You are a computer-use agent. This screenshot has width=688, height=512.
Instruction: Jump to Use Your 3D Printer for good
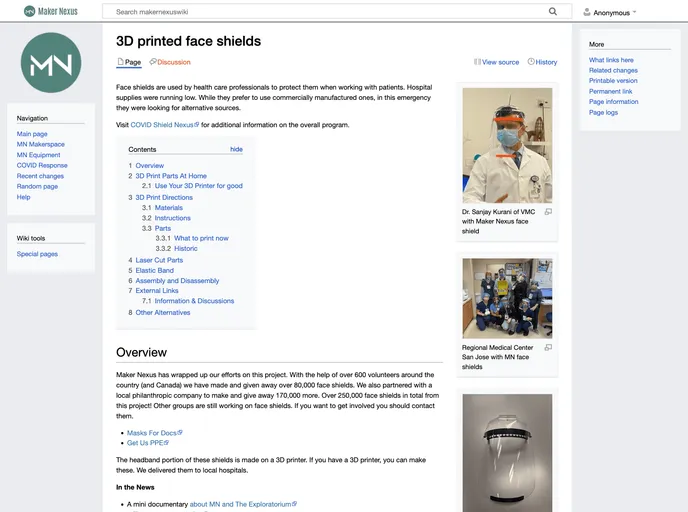click(x=198, y=186)
